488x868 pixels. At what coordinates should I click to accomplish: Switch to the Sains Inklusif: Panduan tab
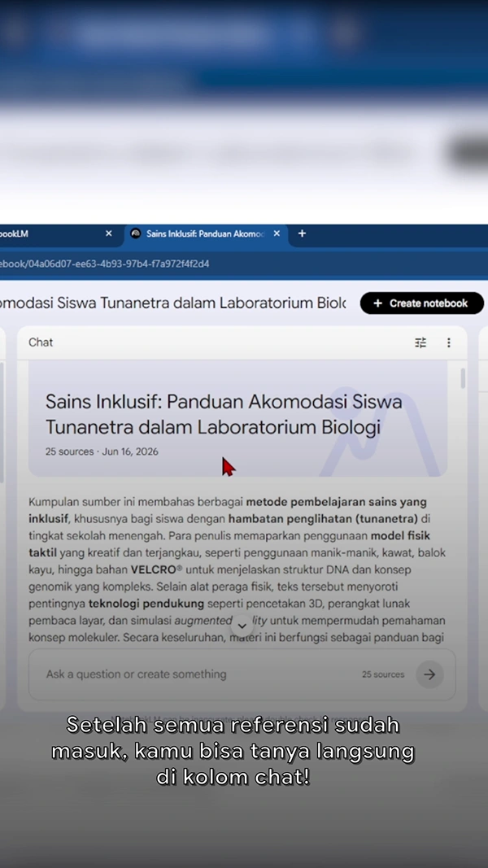pos(205,233)
